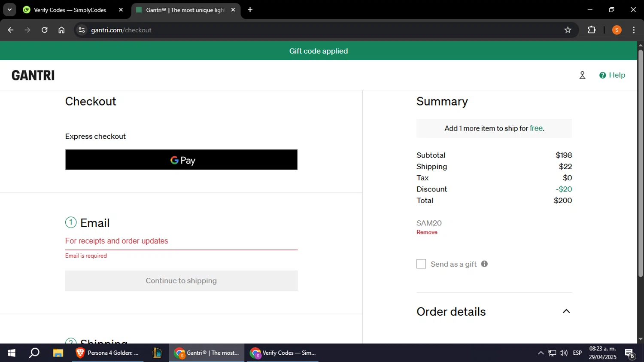Image resolution: width=644 pixels, height=362 pixels.
Task: Open the browser extensions menu
Action: pyautogui.click(x=592, y=30)
